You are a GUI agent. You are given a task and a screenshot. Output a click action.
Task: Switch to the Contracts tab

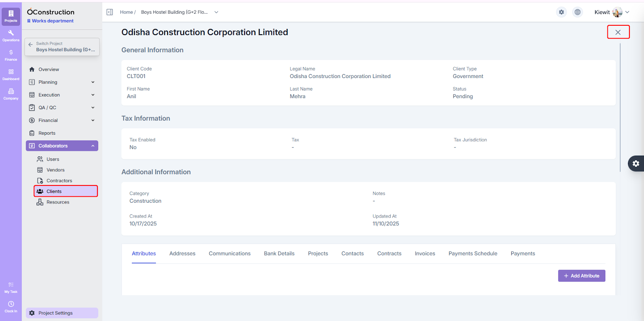point(389,253)
